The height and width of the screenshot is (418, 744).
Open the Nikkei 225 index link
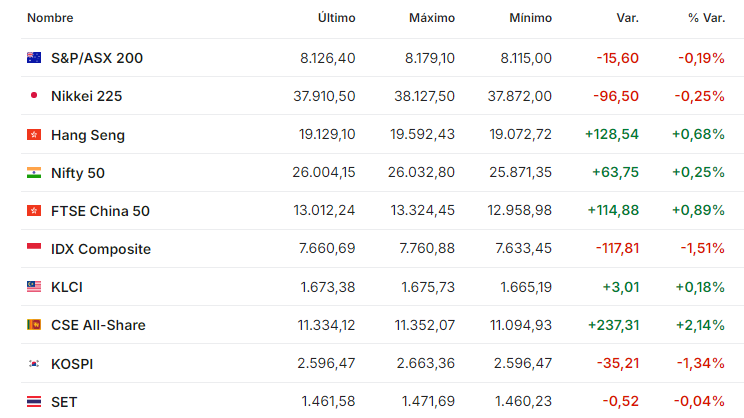coord(86,96)
